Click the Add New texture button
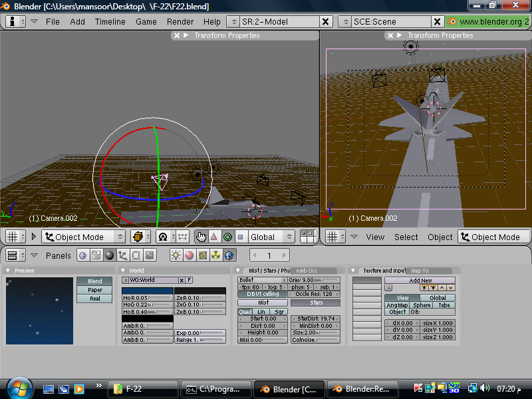The width and height of the screenshot is (532, 399). (x=420, y=280)
